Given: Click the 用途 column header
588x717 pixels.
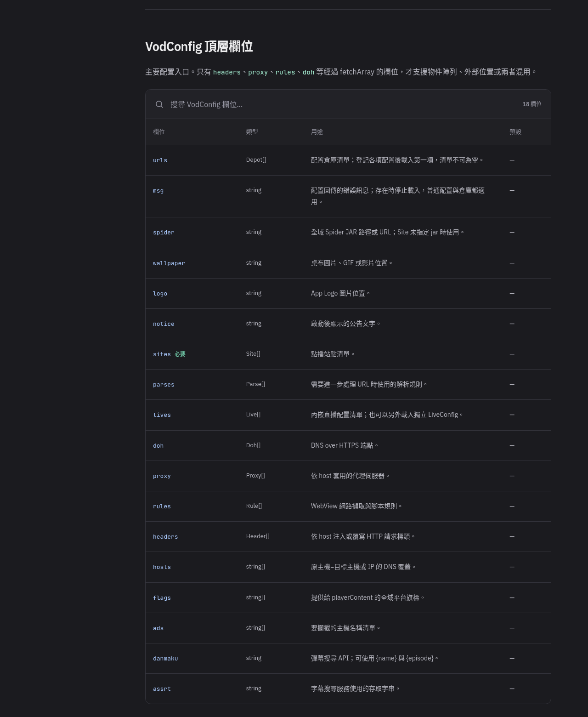Looking at the screenshot, I should (x=317, y=132).
